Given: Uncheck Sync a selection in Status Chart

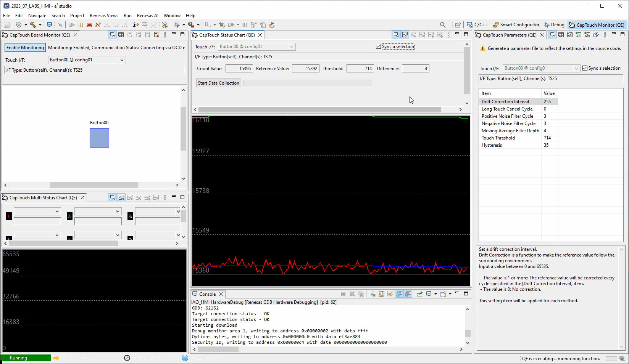Looking at the screenshot, I should [x=378, y=47].
